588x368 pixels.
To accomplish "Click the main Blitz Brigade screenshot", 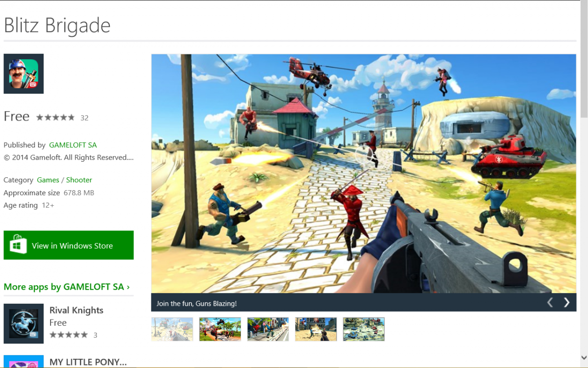I will point(364,173).
